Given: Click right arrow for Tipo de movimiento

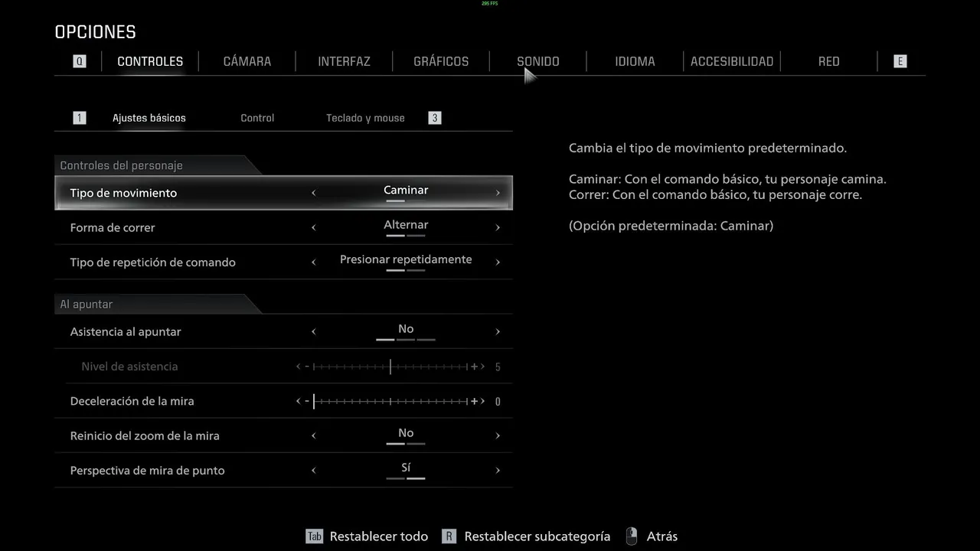Looking at the screenshot, I should 498,193.
